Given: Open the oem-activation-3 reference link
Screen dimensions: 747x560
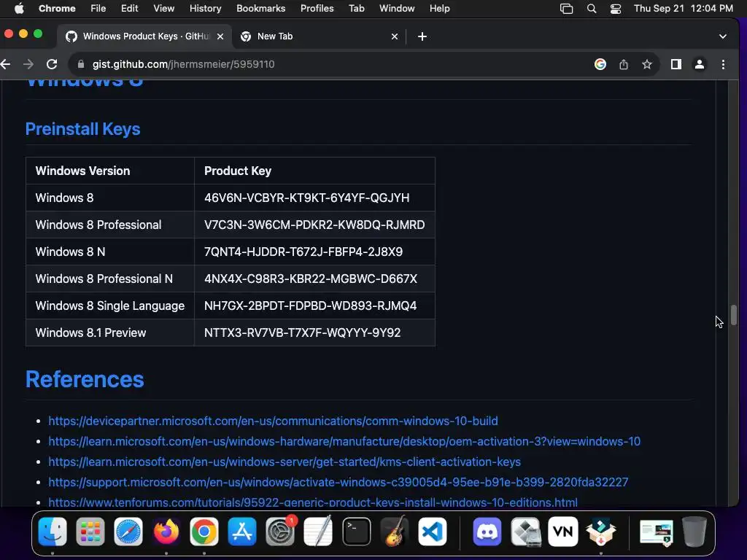Looking at the screenshot, I should coord(344,441).
